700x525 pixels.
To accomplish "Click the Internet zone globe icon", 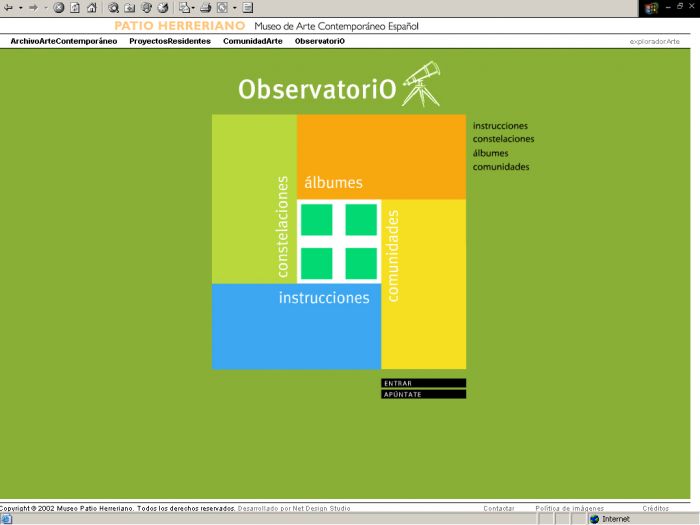I will 594,519.
